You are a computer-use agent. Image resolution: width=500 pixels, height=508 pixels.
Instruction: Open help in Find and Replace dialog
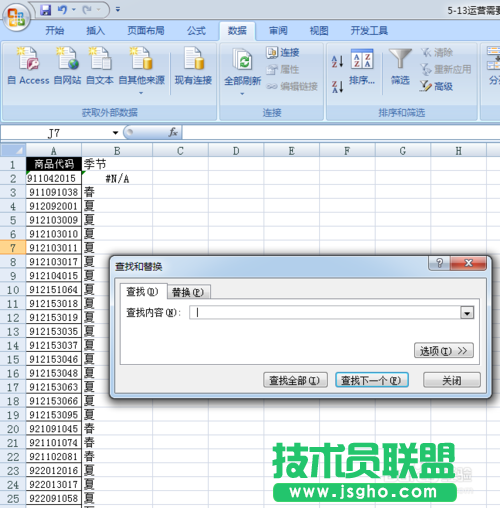click(439, 263)
